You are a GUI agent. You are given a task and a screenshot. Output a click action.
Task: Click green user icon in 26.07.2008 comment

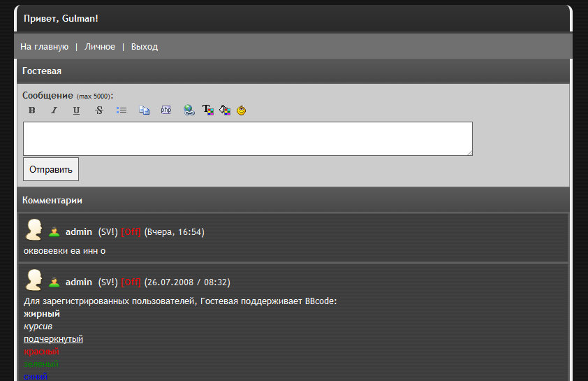[x=54, y=282]
